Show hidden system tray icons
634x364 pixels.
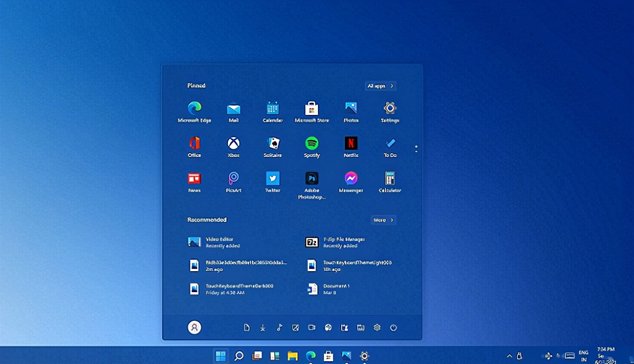509,356
